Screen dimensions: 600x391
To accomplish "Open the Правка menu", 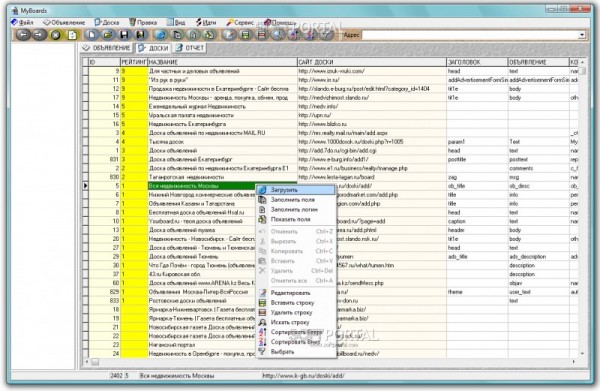I will [x=143, y=23].
